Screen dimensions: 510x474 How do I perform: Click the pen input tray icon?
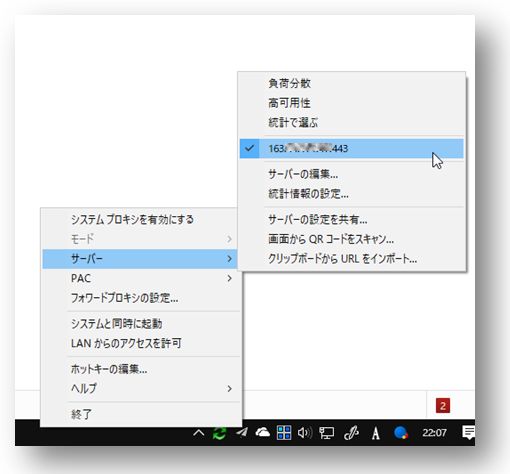(351, 433)
